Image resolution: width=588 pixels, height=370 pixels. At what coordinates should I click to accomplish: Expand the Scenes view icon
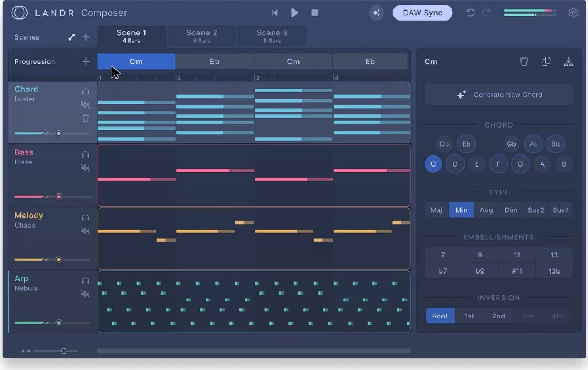coord(71,37)
